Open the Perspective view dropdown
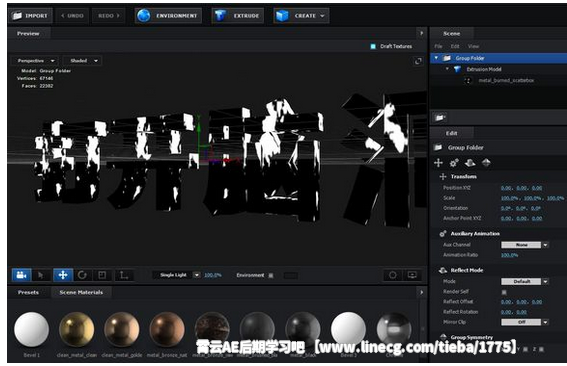Viewport: 567px width, 366px height. [35, 61]
